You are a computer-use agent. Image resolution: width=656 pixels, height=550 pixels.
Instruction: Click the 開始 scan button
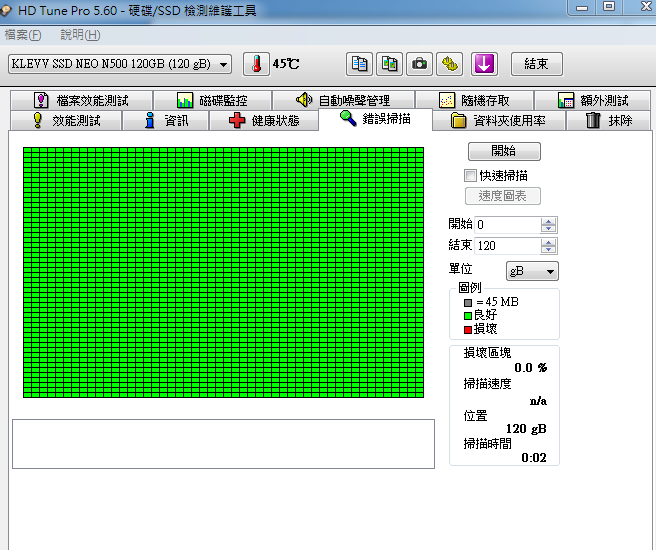click(x=504, y=151)
